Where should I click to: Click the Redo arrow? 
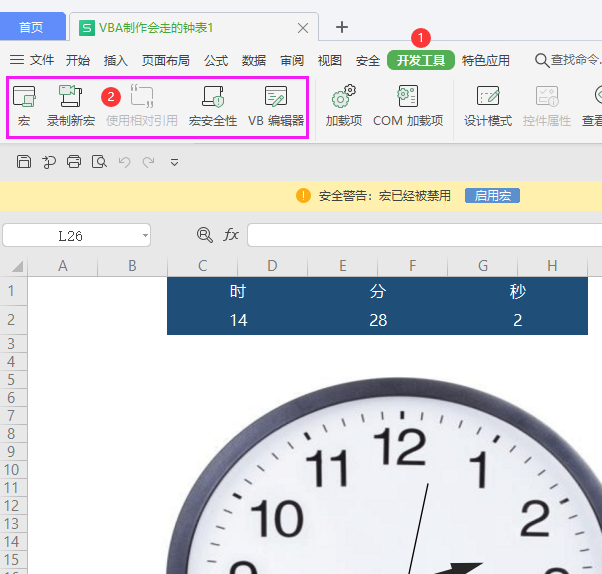tap(149, 162)
